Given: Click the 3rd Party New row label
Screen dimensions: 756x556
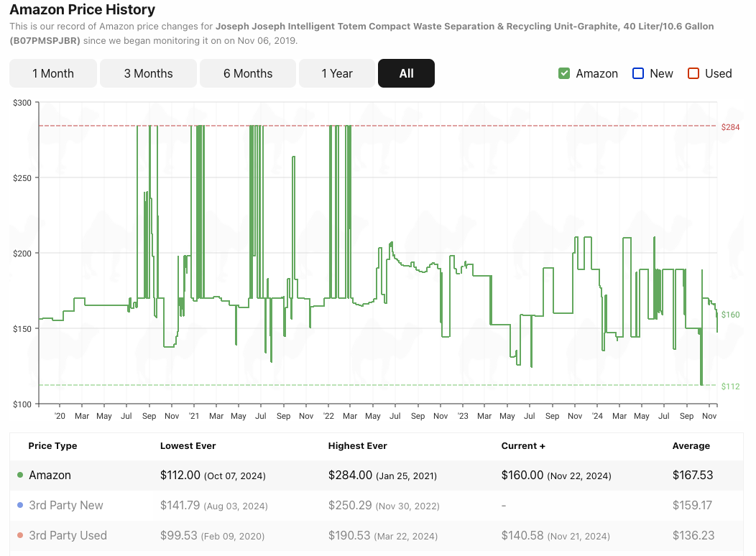Looking at the screenshot, I should coord(66,506).
